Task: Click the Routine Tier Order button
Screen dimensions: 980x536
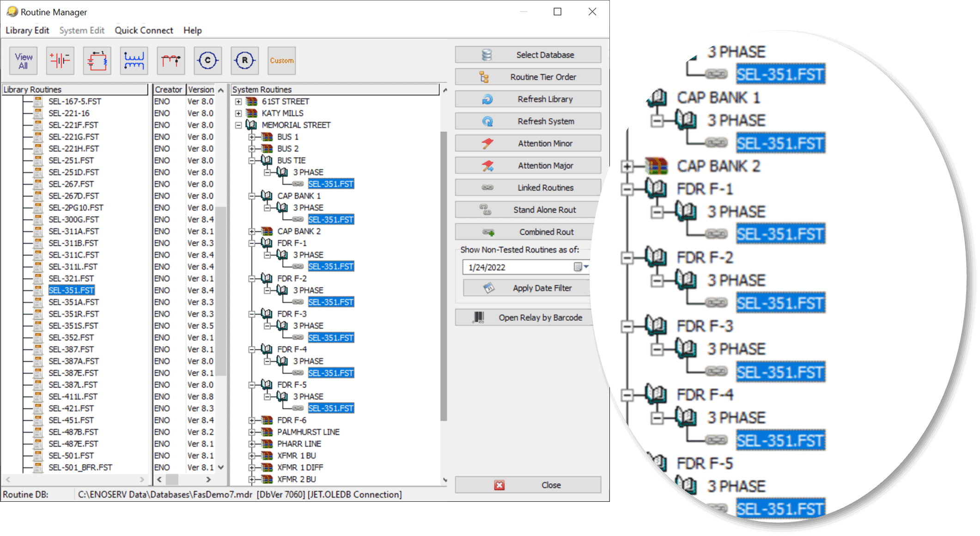Action: click(x=528, y=77)
